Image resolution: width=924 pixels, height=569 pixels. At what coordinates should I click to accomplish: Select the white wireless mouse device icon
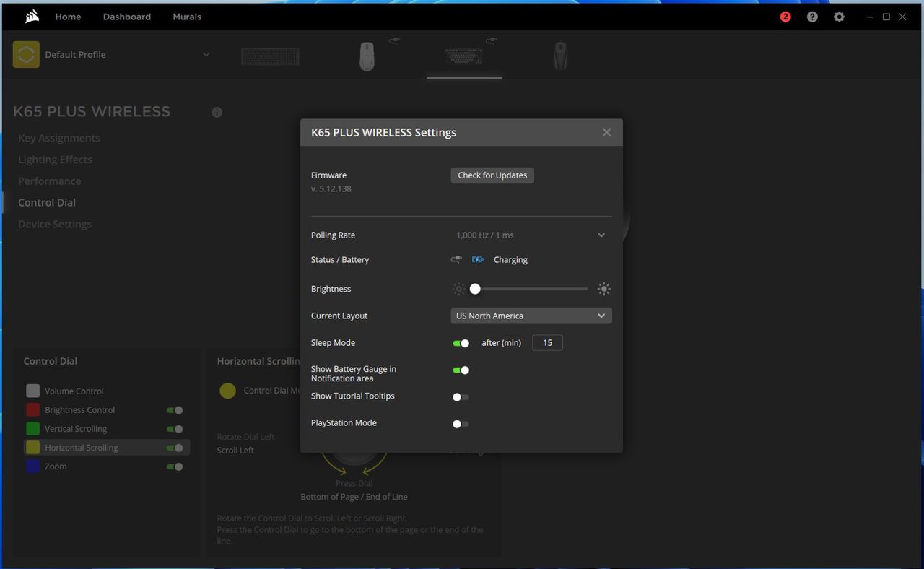point(367,56)
